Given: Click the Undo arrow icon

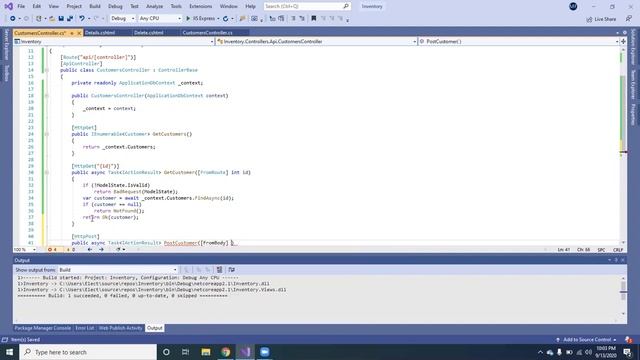Looking at the screenshot, I should 82,18.
